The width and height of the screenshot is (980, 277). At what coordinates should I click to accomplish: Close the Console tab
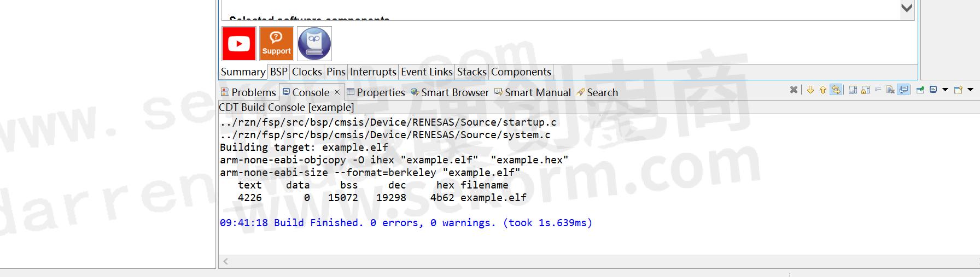point(337,92)
